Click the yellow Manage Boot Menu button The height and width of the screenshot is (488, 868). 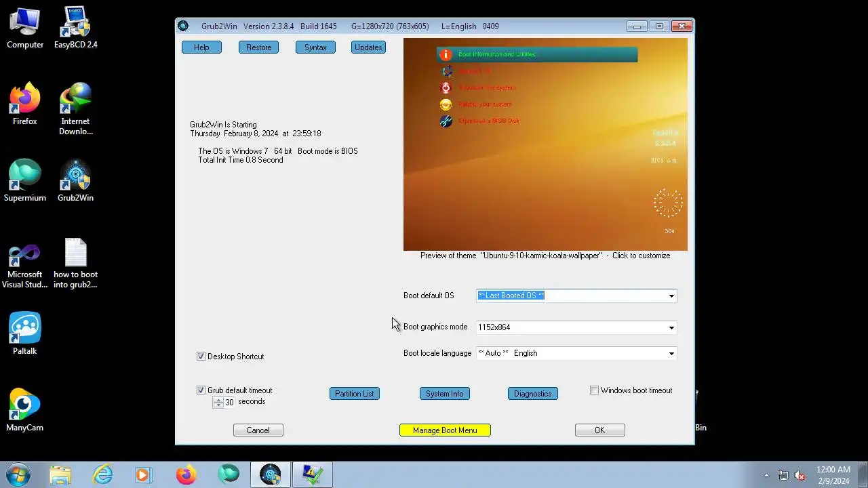click(x=445, y=430)
